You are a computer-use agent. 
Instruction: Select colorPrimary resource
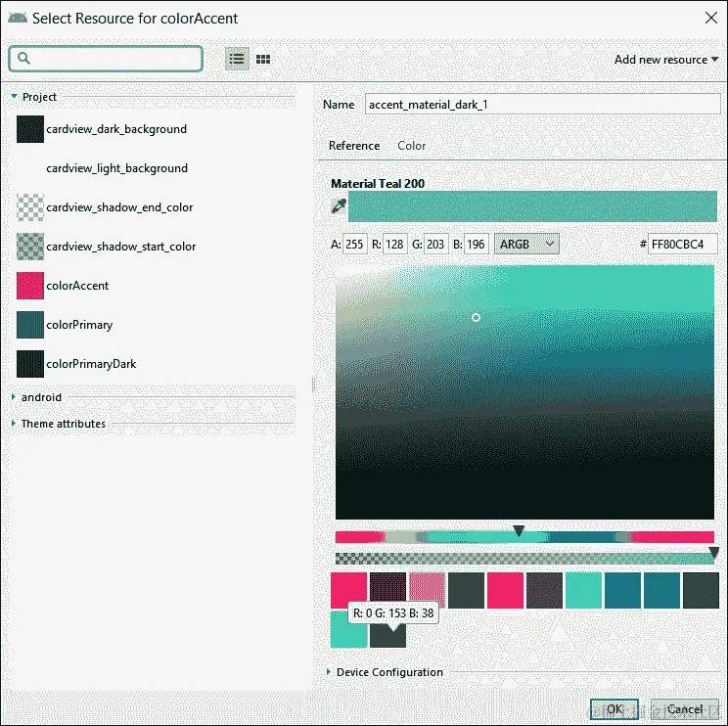[65, 325]
